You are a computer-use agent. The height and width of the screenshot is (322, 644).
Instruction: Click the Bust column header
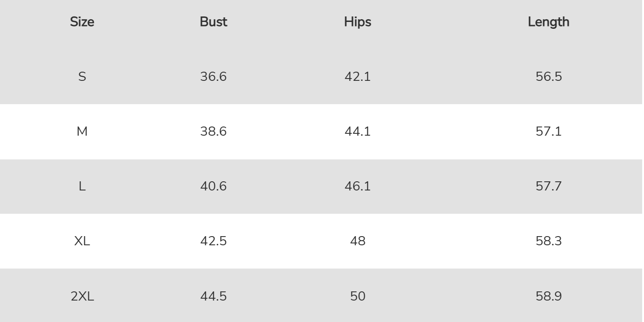[214, 22]
